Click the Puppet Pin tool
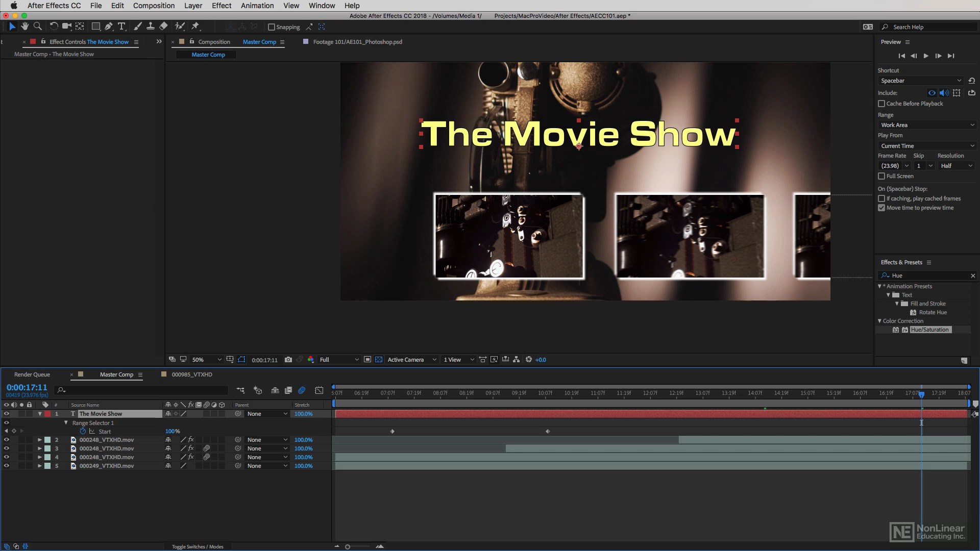Screen dimensions: 980x551 pos(195,26)
